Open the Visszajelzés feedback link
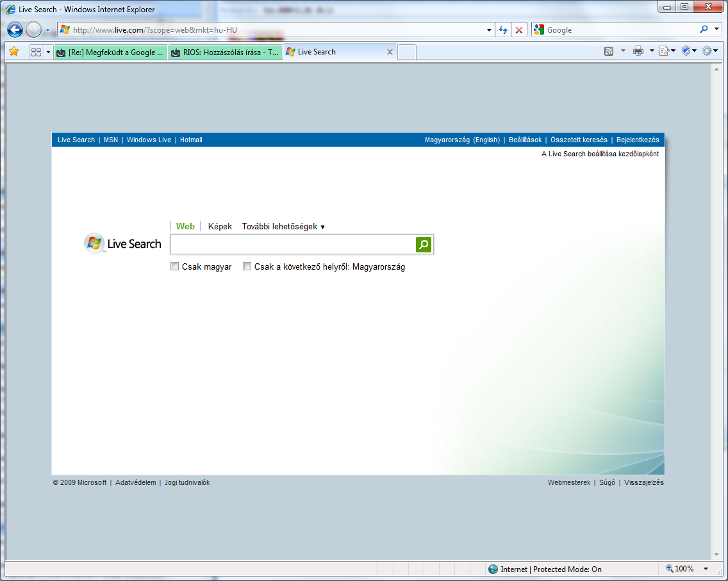The image size is (728, 581). 644,482
